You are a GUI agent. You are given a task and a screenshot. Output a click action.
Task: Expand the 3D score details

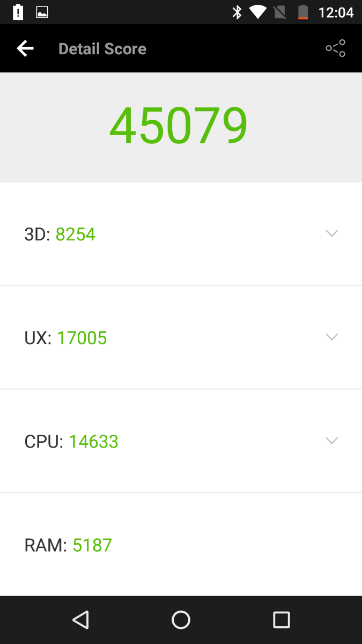pyautogui.click(x=332, y=233)
